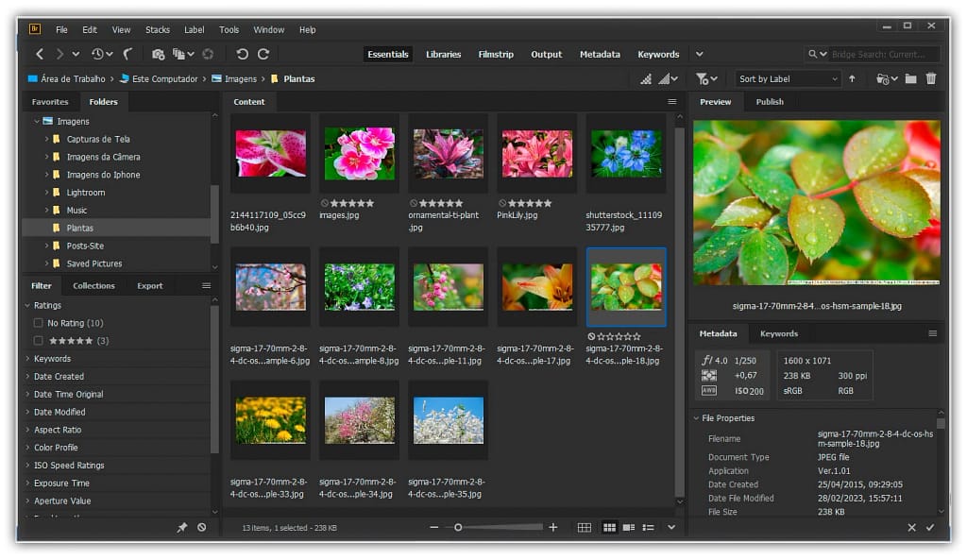Lock thumbnail grid view icon

click(x=584, y=527)
